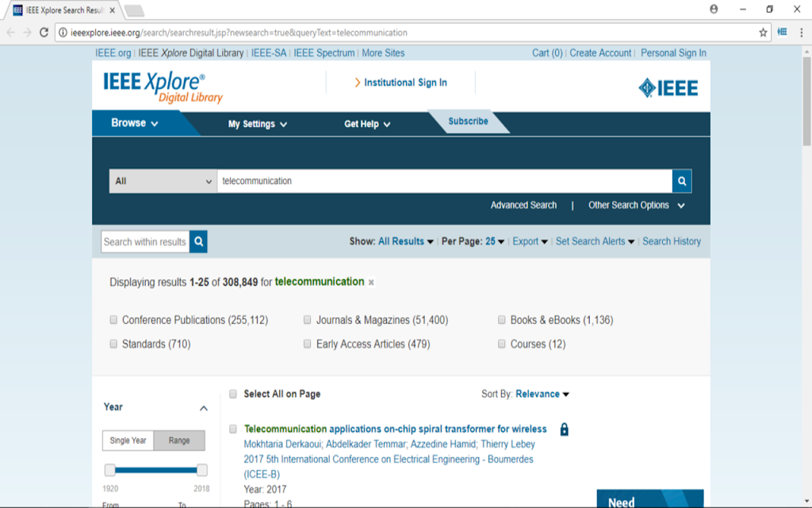This screenshot has height=508, width=812.
Task: Open author Thierry Lebey link
Action: pyautogui.click(x=507, y=444)
